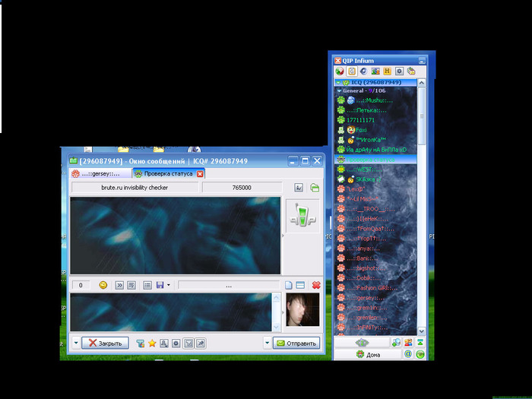Toggle sound speaker icon in QIP toolbar
532x399 pixels.
(363, 71)
